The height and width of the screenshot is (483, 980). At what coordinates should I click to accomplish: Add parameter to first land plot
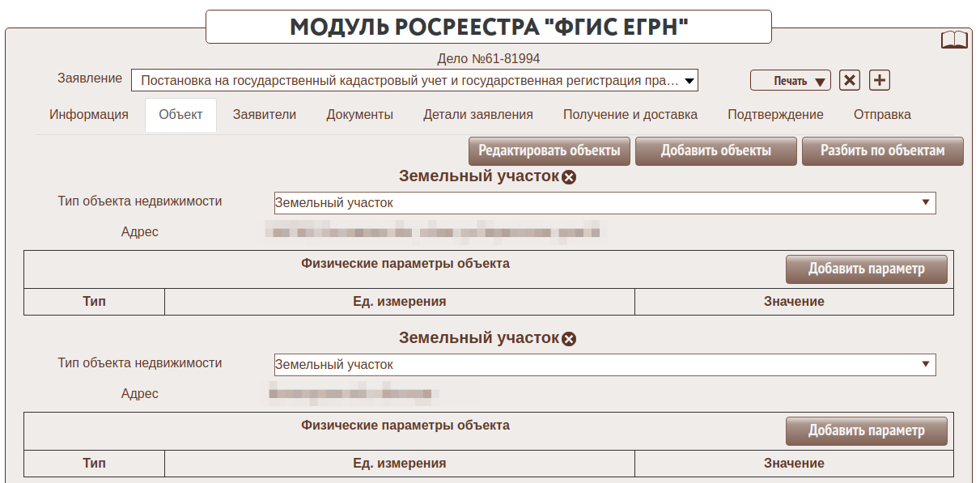tap(866, 269)
